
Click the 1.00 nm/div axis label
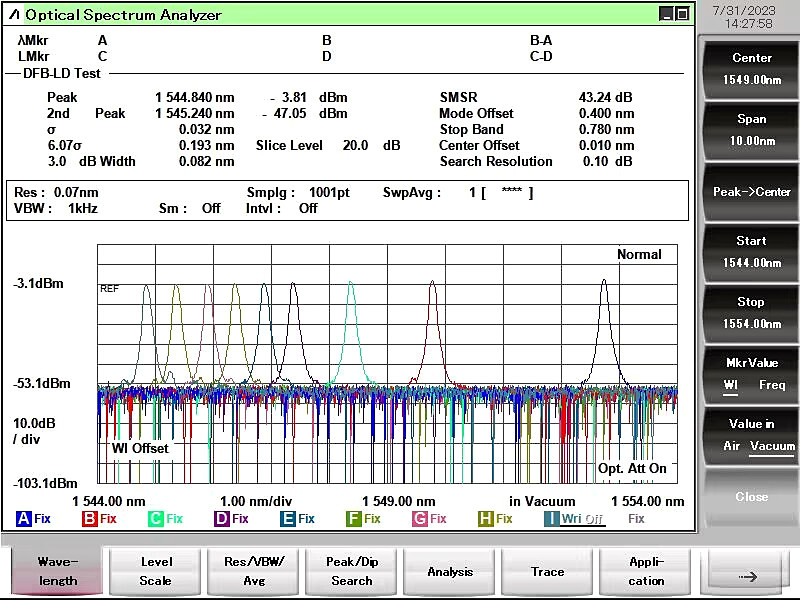coord(256,502)
